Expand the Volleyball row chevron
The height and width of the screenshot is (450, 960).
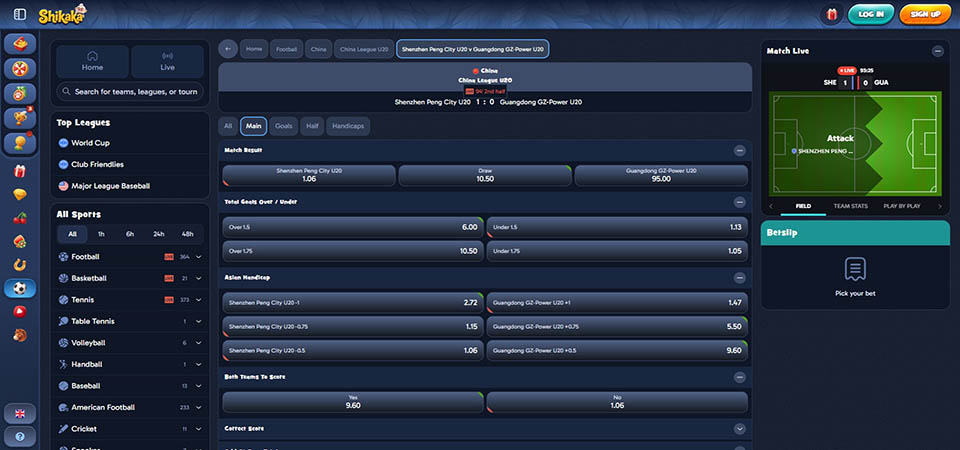198,343
